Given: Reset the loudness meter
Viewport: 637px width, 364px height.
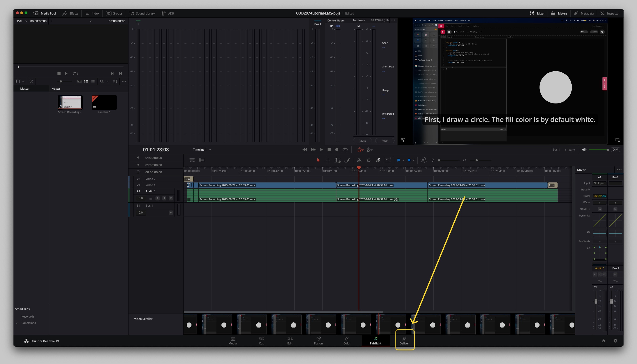Looking at the screenshot, I should tap(385, 140).
